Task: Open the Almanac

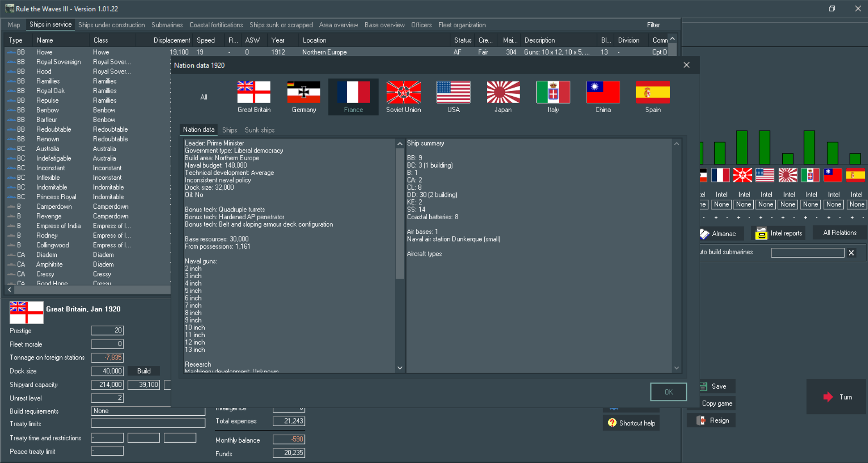Action: click(x=721, y=233)
